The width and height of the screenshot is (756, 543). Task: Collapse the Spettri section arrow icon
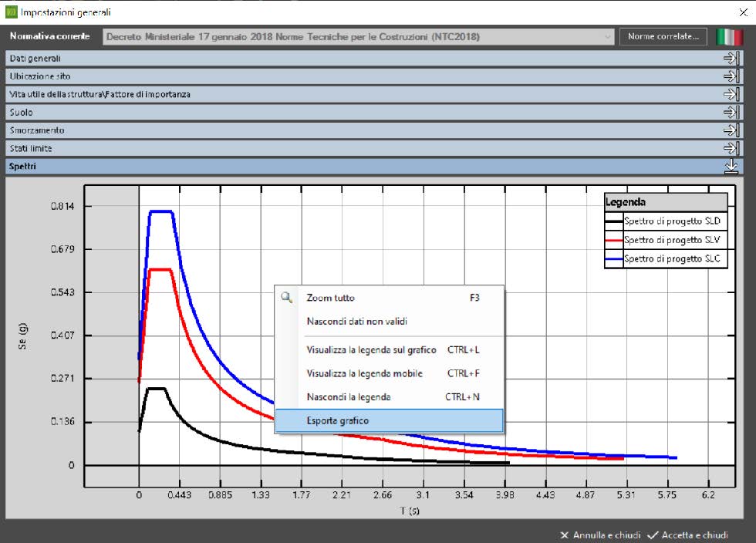pos(731,166)
